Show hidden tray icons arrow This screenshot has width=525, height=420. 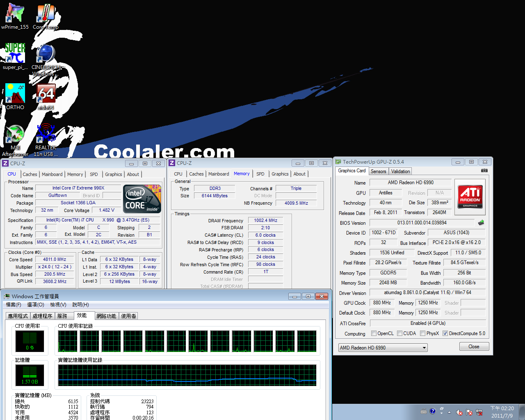tap(450, 412)
